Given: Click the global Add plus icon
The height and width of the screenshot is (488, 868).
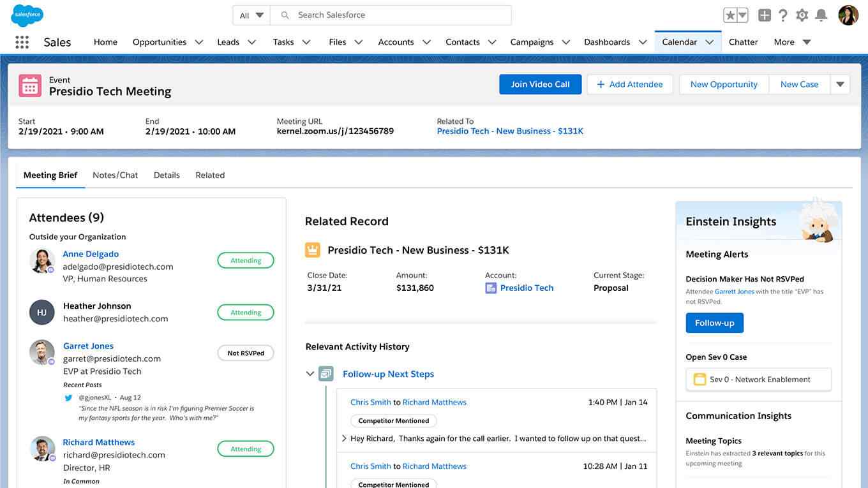Looking at the screenshot, I should 765,15.
